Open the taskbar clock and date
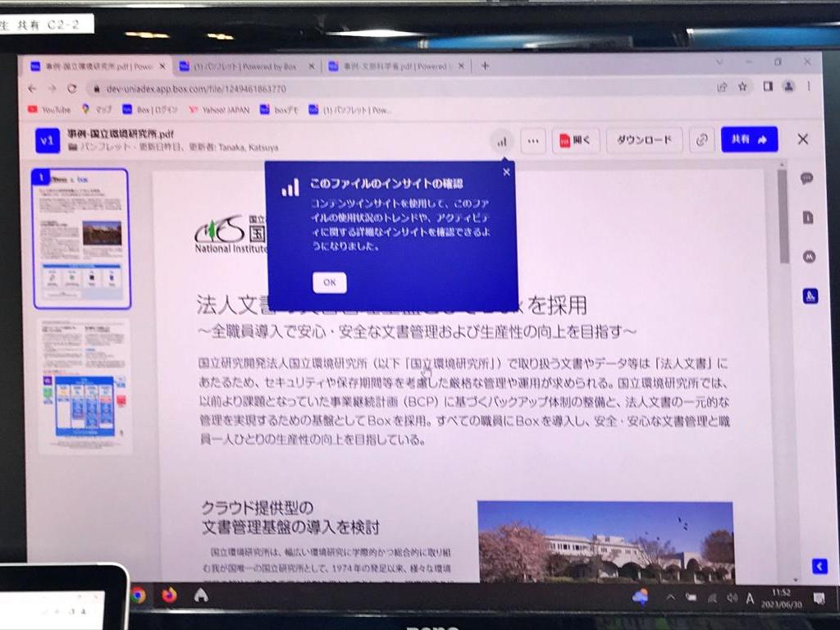This screenshot has height=630, width=840. pyautogui.click(x=782, y=598)
